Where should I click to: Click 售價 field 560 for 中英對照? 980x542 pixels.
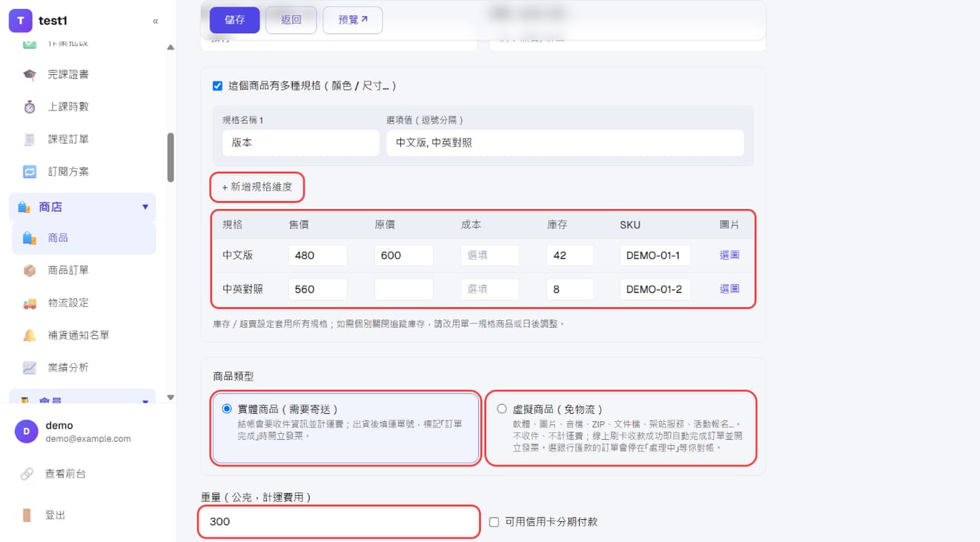tap(318, 289)
